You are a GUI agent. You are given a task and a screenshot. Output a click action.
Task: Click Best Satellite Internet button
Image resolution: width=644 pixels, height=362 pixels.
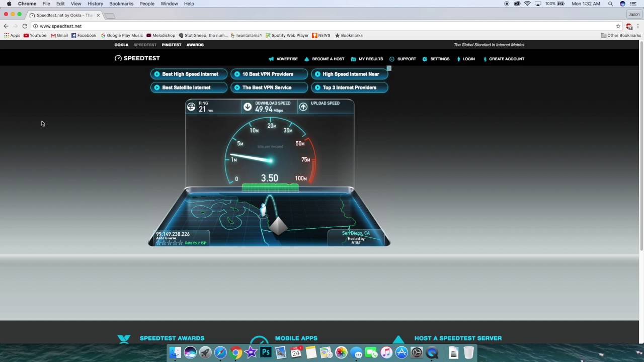click(189, 87)
